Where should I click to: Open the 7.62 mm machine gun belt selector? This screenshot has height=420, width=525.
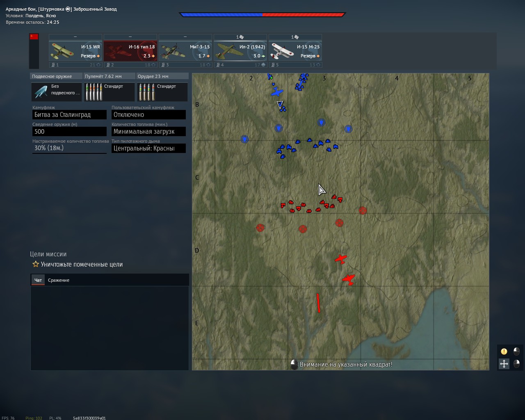110,91
